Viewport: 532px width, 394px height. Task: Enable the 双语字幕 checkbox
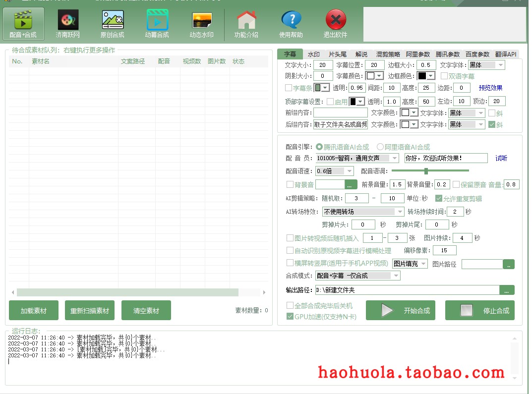pos(444,76)
